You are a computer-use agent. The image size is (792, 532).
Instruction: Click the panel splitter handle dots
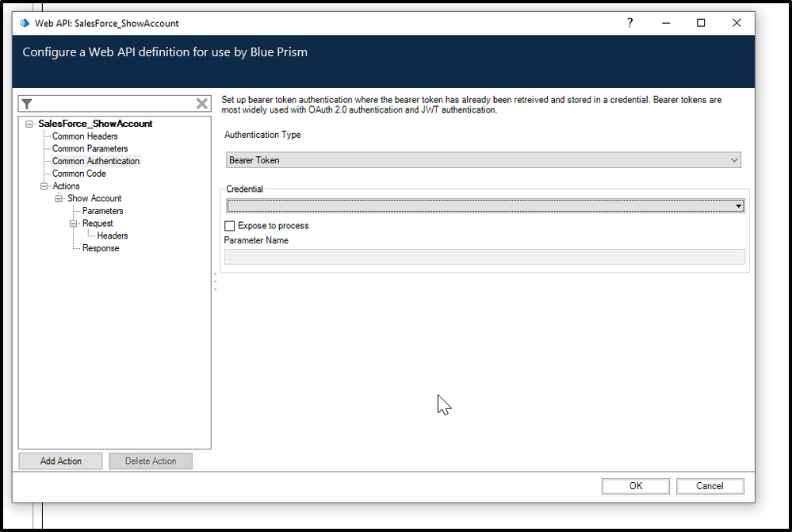click(x=216, y=282)
